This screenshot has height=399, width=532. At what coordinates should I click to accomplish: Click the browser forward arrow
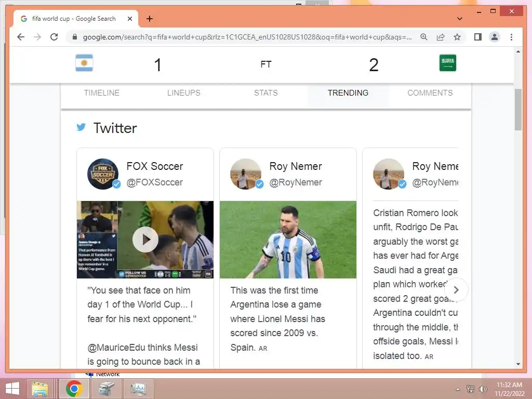point(37,37)
